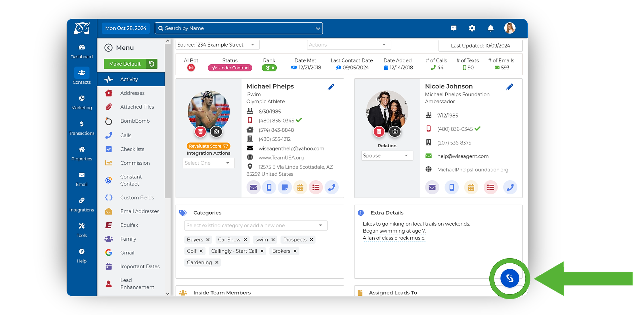Open Transactions in sidebar
644x315 pixels.
pos(82,128)
